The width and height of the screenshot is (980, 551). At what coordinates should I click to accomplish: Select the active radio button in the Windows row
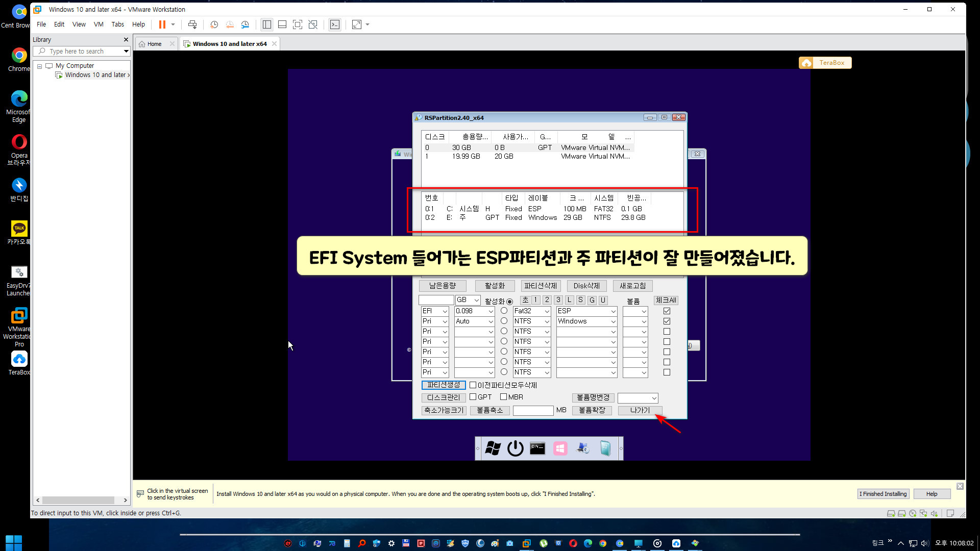tap(504, 321)
